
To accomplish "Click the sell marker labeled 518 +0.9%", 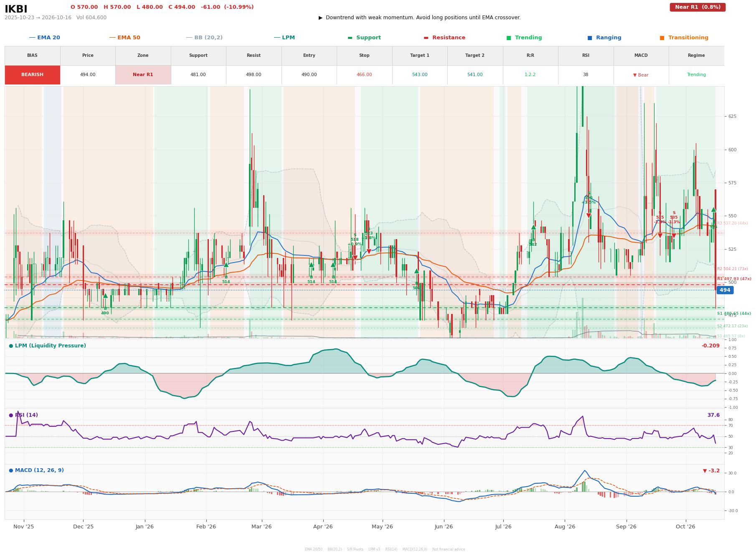I will [x=355, y=258].
